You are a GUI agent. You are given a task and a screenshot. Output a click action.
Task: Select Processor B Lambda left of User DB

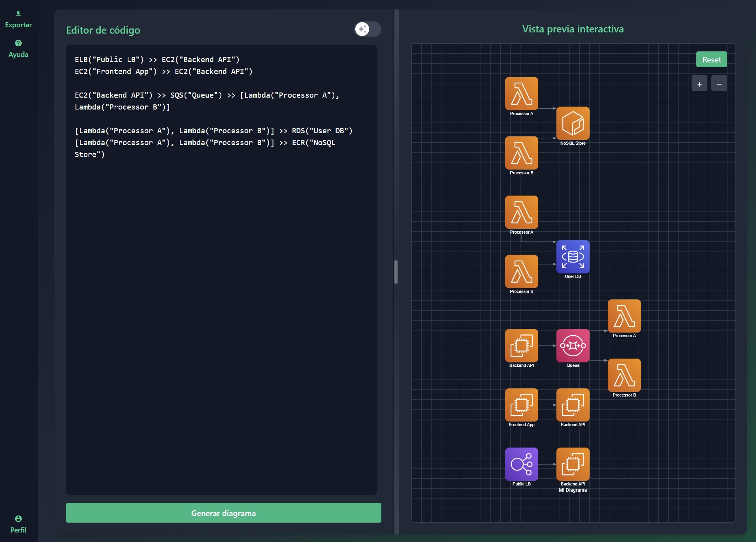coord(521,272)
